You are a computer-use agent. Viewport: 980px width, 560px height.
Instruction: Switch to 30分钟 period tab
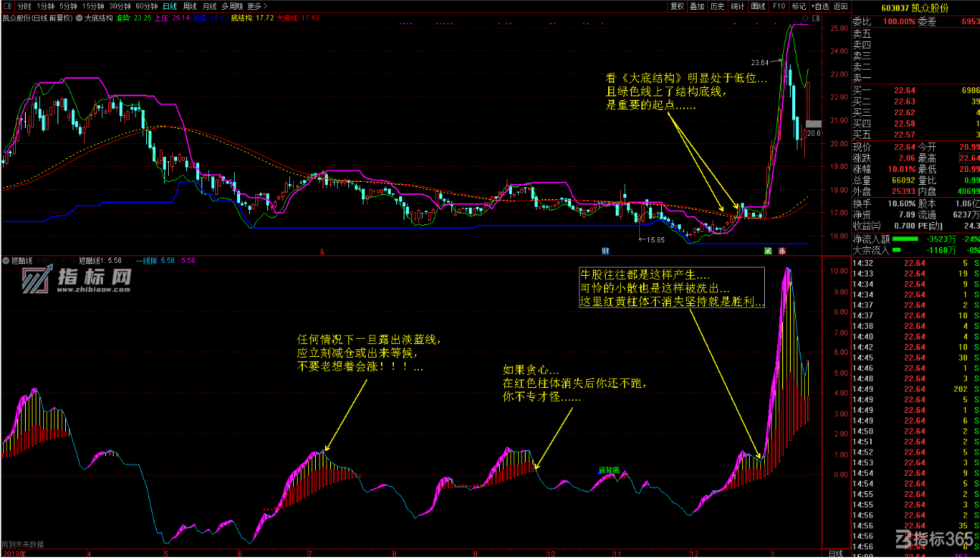pyautogui.click(x=120, y=5)
